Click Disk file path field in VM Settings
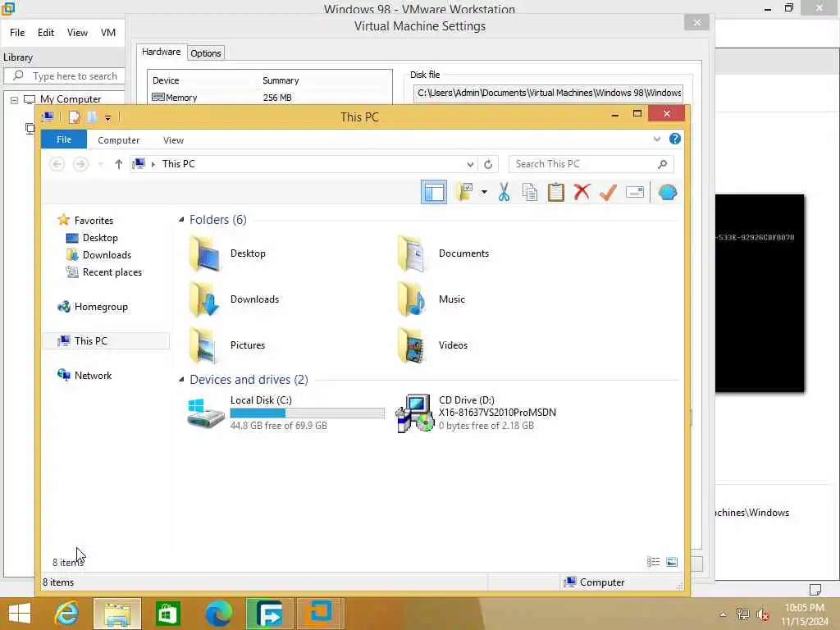This screenshot has height=630, width=840. tap(548, 93)
